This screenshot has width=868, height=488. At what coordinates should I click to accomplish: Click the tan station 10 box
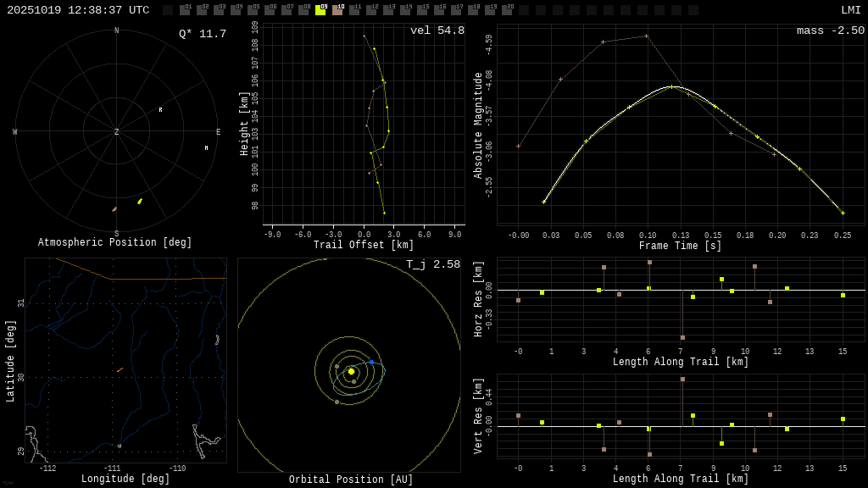(337, 10)
